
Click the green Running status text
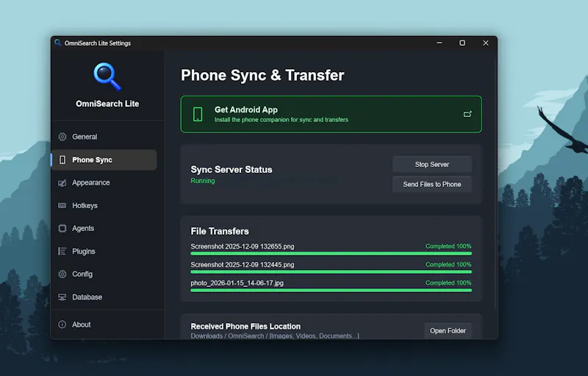coord(203,181)
